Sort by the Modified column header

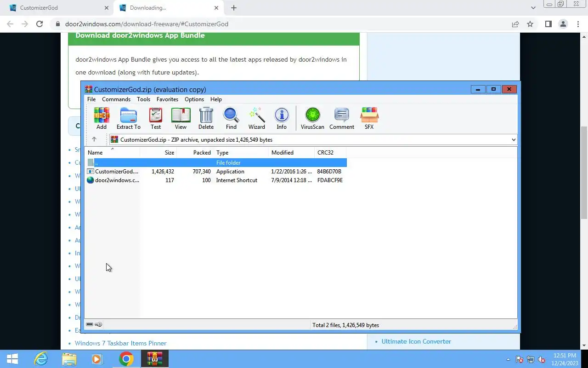click(x=292, y=152)
